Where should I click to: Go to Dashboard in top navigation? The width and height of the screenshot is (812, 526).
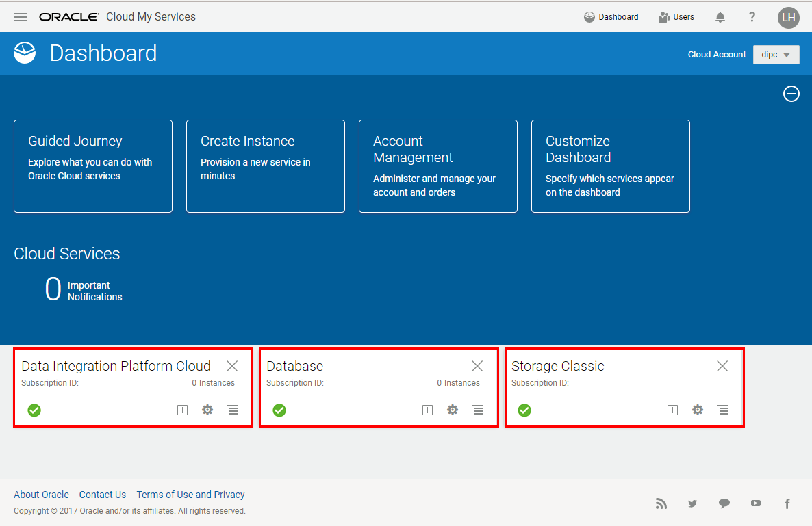[611, 17]
